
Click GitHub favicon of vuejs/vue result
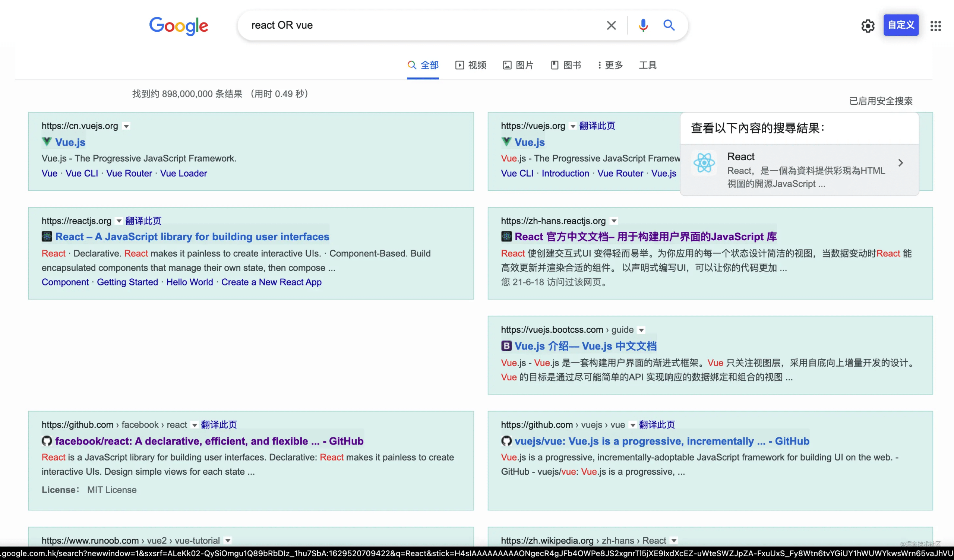pos(506,441)
